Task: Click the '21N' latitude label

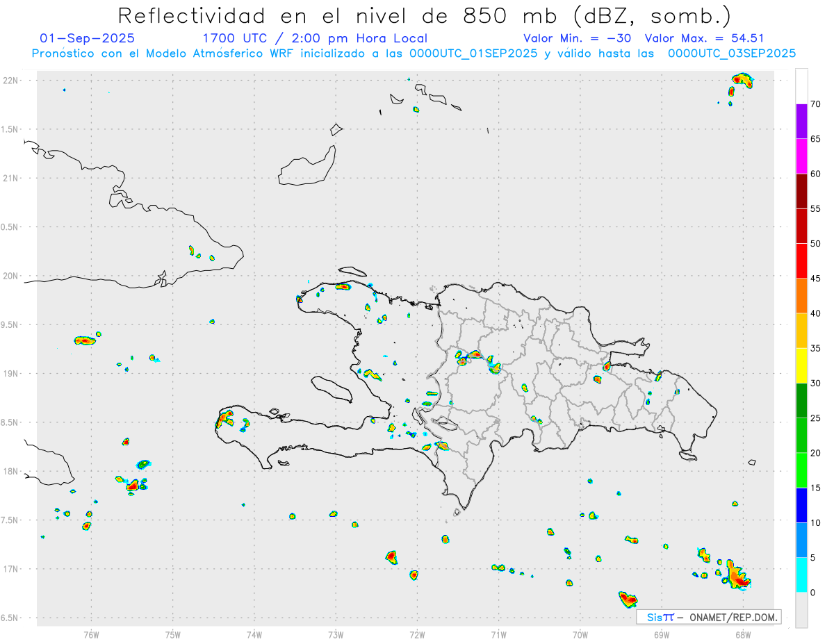Action: coord(10,179)
